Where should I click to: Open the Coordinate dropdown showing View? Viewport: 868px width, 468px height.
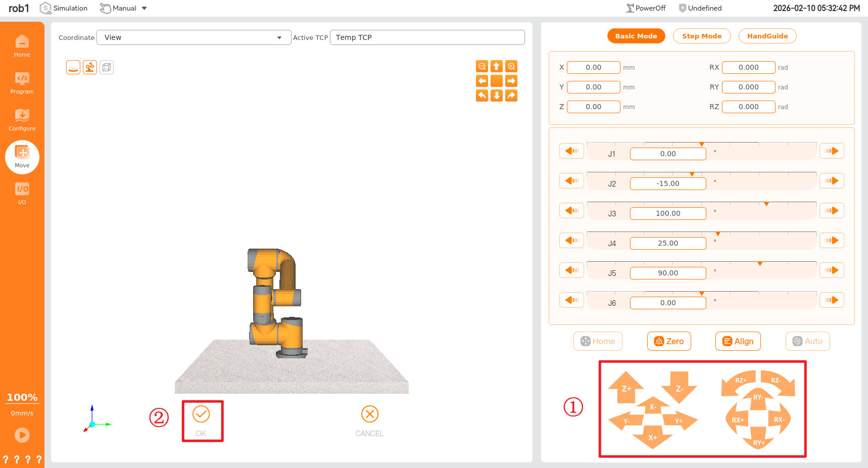(x=194, y=37)
